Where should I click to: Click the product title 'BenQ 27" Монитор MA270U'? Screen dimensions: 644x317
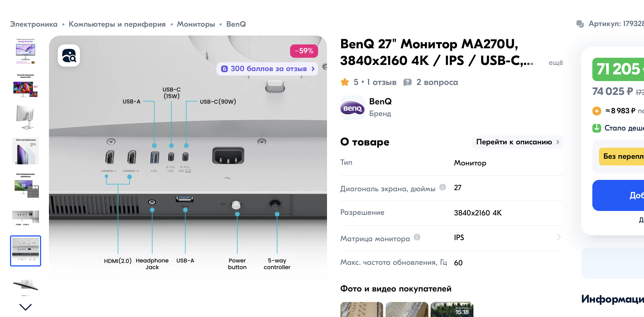(x=437, y=52)
